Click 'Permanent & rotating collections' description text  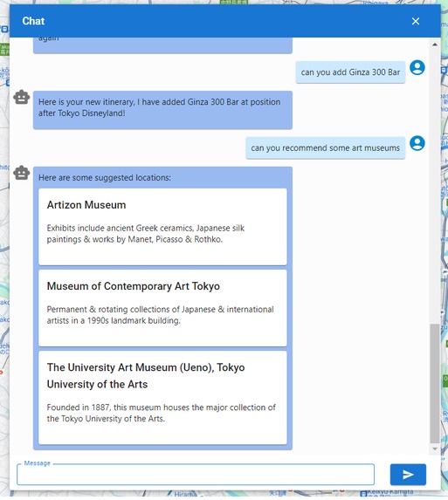[x=160, y=315]
